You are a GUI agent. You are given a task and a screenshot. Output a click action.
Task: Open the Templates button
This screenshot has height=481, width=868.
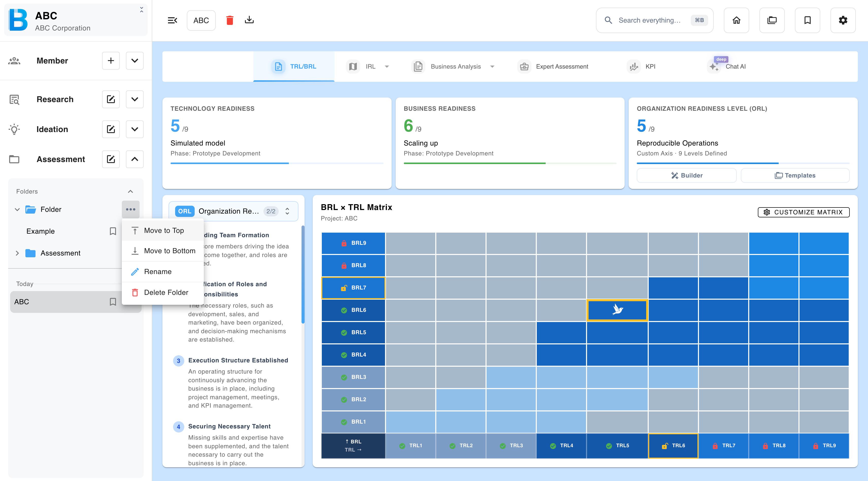[x=795, y=175]
